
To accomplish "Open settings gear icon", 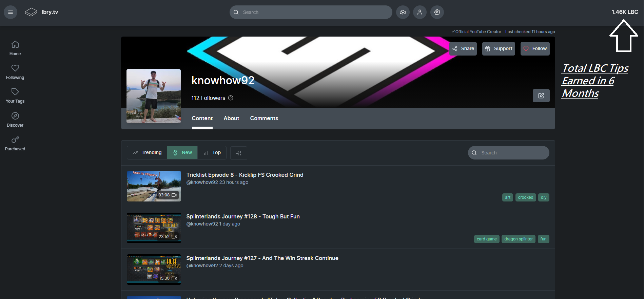I will [437, 12].
